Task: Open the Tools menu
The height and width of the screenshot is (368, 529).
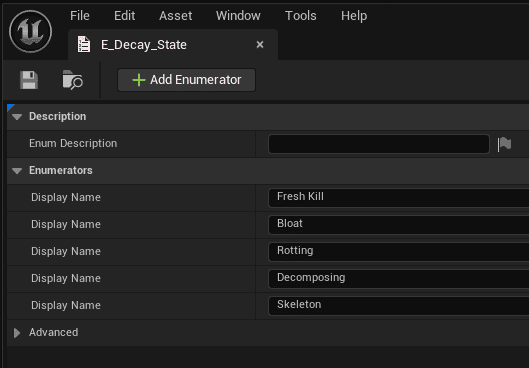Action: point(301,16)
